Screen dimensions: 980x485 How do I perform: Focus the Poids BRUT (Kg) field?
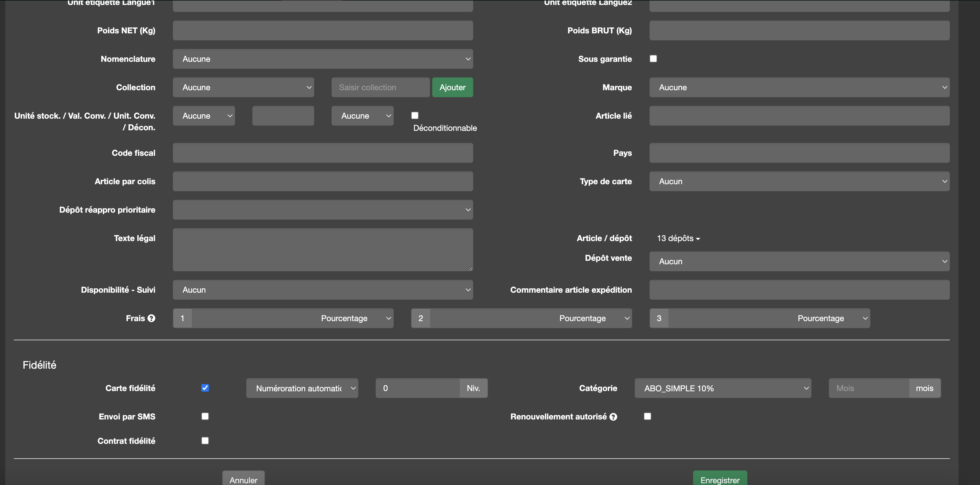click(x=799, y=30)
